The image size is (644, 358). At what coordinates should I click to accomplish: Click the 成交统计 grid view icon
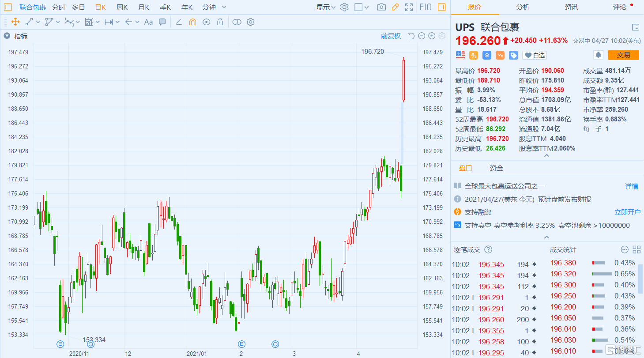[x=636, y=249]
